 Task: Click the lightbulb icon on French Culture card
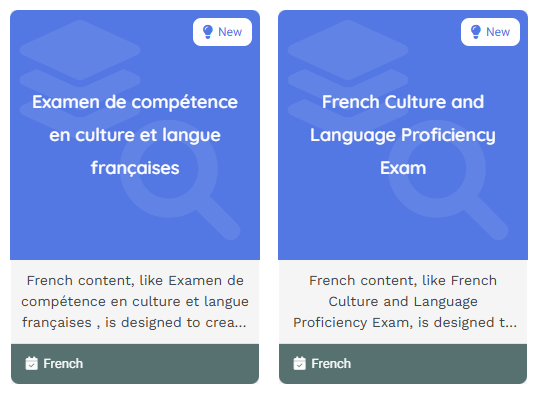coord(476,32)
